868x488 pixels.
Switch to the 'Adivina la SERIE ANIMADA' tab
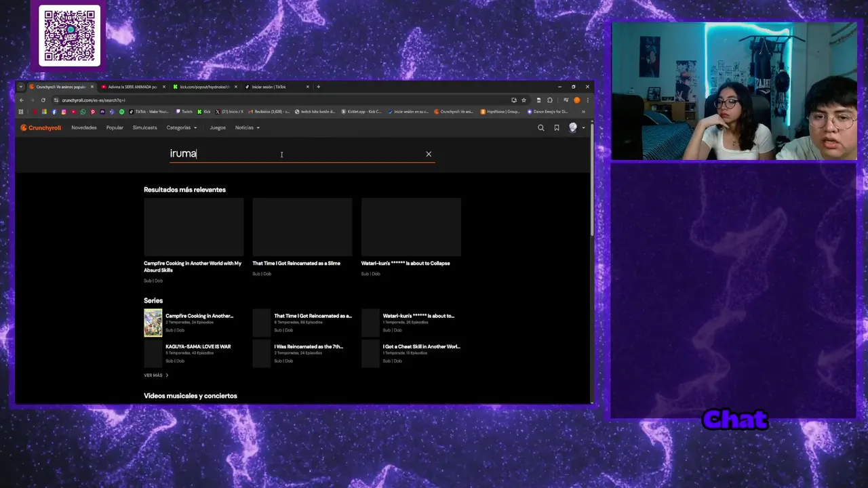(x=132, y=87)
